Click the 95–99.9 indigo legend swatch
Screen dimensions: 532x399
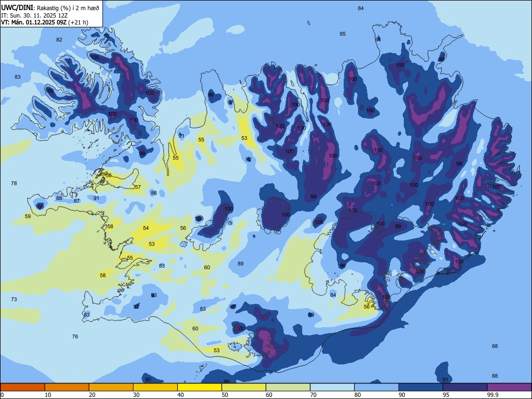(x=465, y=387)
